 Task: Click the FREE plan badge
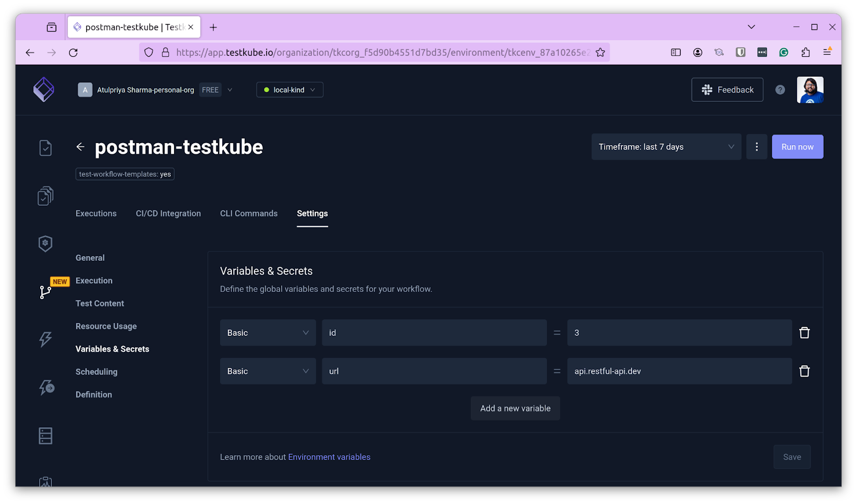pos(210,90)
